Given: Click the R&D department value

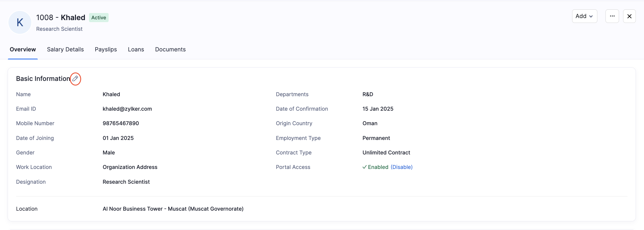Looking at the screenshot, I should pos(368,94).
